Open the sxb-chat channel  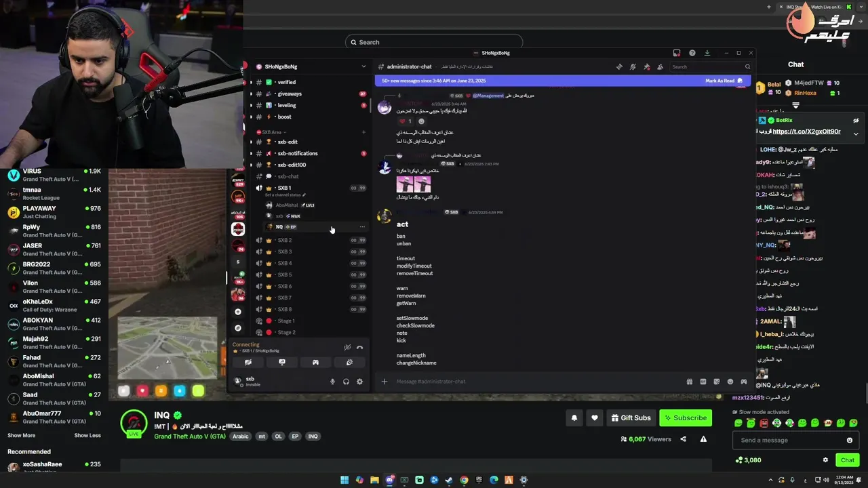tap(309, 176)
